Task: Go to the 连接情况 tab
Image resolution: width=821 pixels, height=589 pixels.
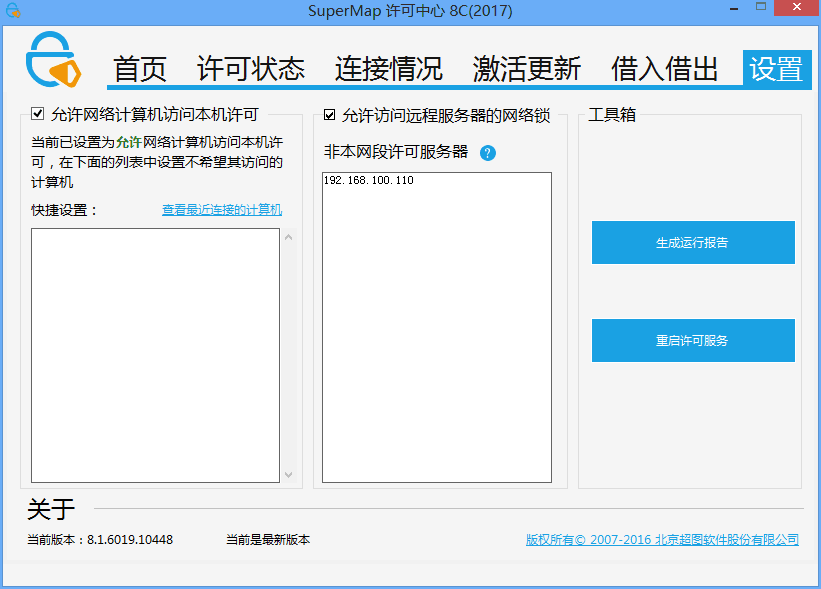Action: click(x=389, y=69)
